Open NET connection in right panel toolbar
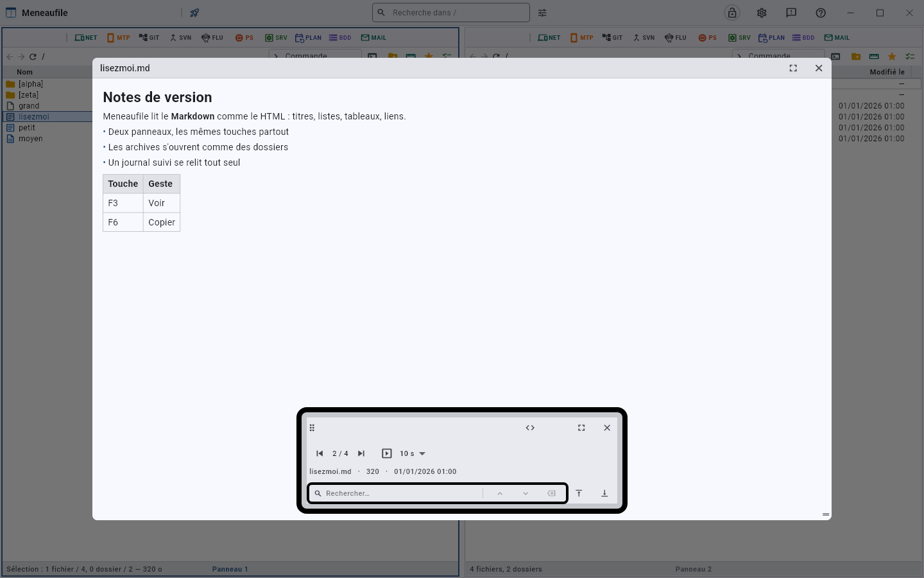This screenshot has width=924, height=578. pyautogui.click(x=549, y=38)
